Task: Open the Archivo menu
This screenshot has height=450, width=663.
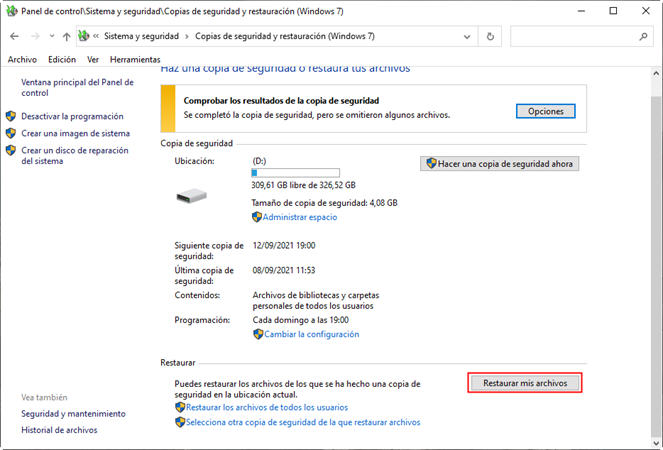Action: [x=22, y=60]
